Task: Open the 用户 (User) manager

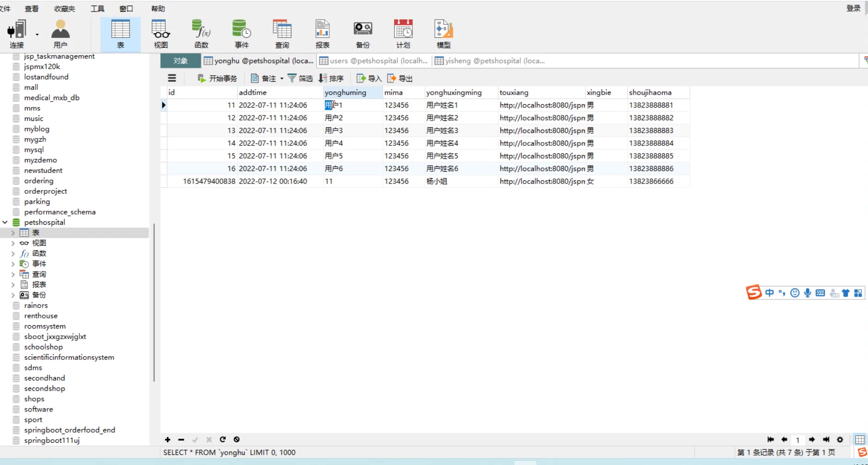Action: coord(60,34)
